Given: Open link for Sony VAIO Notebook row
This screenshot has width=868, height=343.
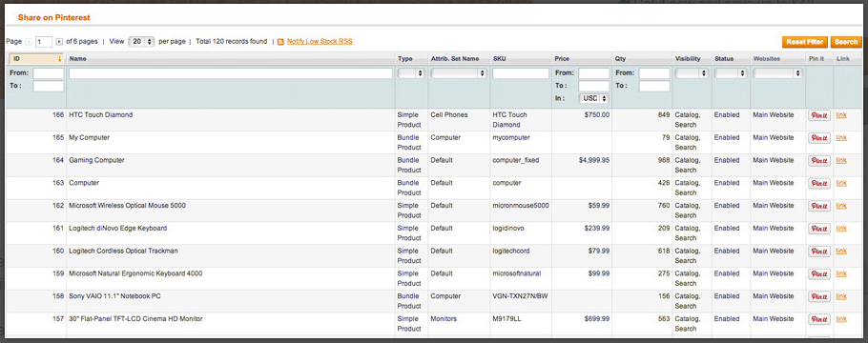Looking at the screenshot, I should 841,296.
